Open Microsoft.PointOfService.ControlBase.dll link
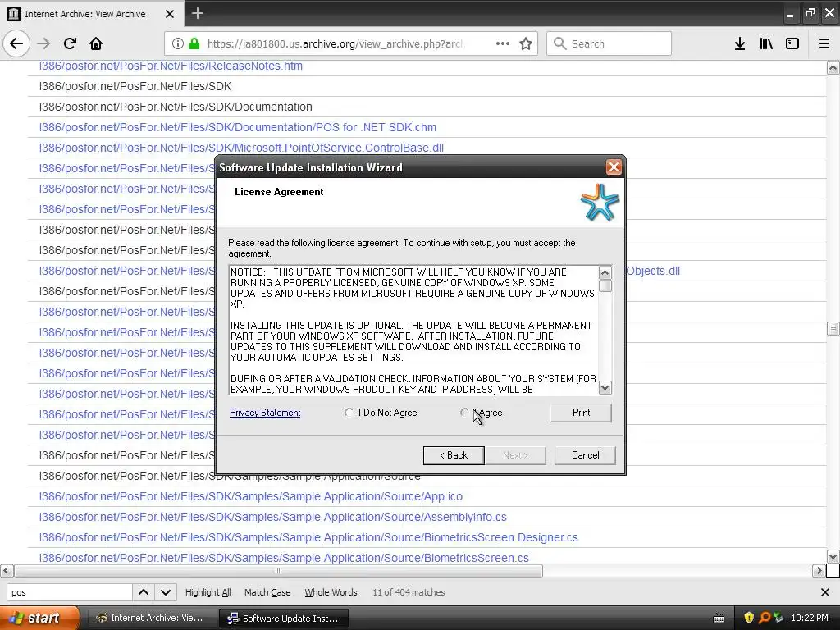Screen dimensions: 840x630 point(241,148)
